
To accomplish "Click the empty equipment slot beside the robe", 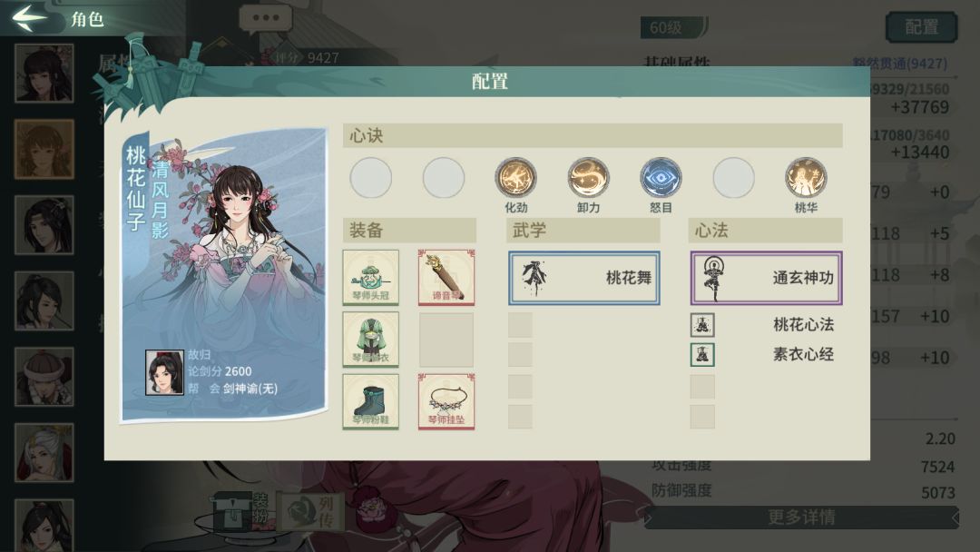I will coord(446,340).
